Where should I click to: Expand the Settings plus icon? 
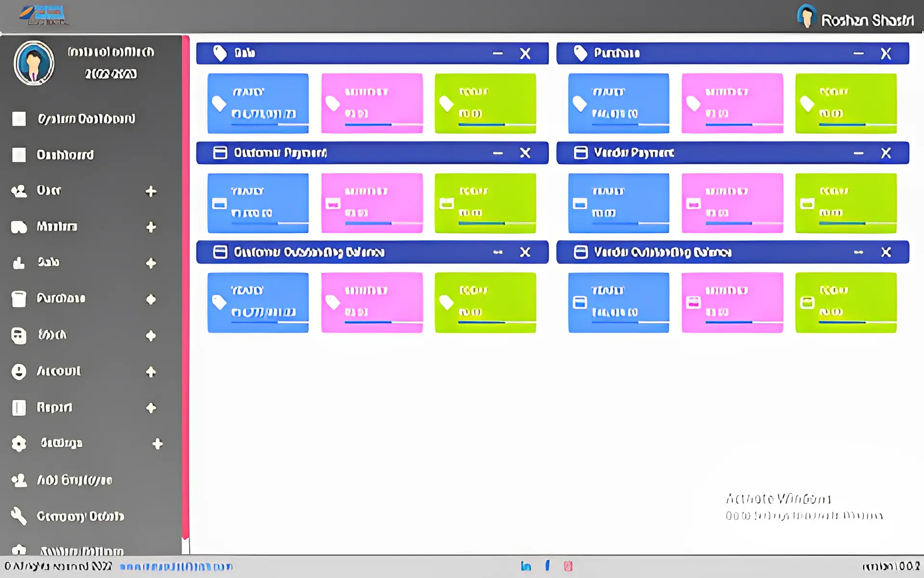[x=157, y=444]
